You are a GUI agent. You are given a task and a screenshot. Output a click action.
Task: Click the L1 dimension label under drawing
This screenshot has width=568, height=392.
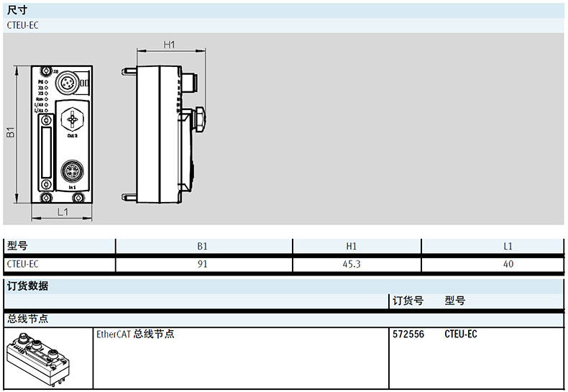[62, 212]
